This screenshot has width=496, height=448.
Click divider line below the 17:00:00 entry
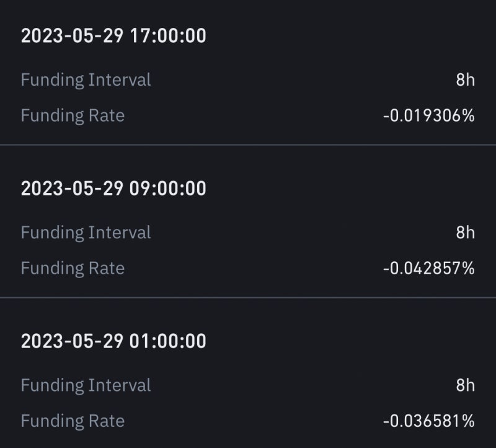click(248, 145)
